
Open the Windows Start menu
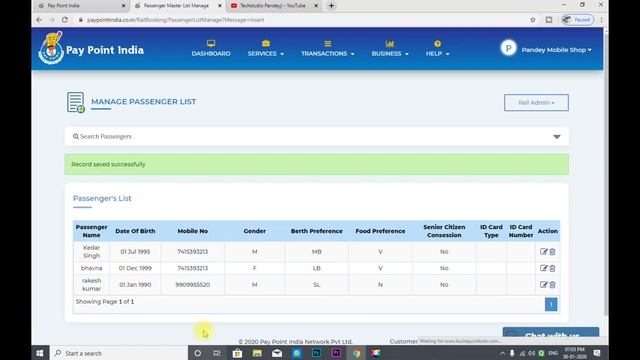click(40, 353)
